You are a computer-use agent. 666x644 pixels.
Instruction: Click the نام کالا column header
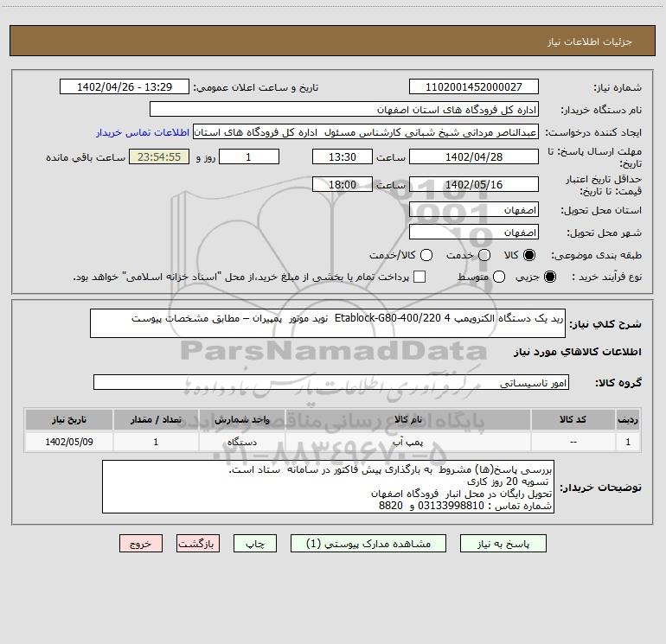407,420
